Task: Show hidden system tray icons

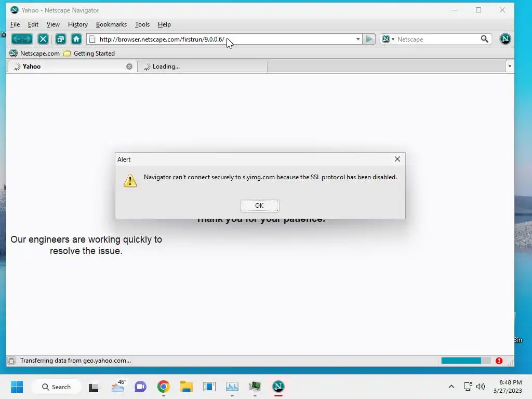Action: 451,387
